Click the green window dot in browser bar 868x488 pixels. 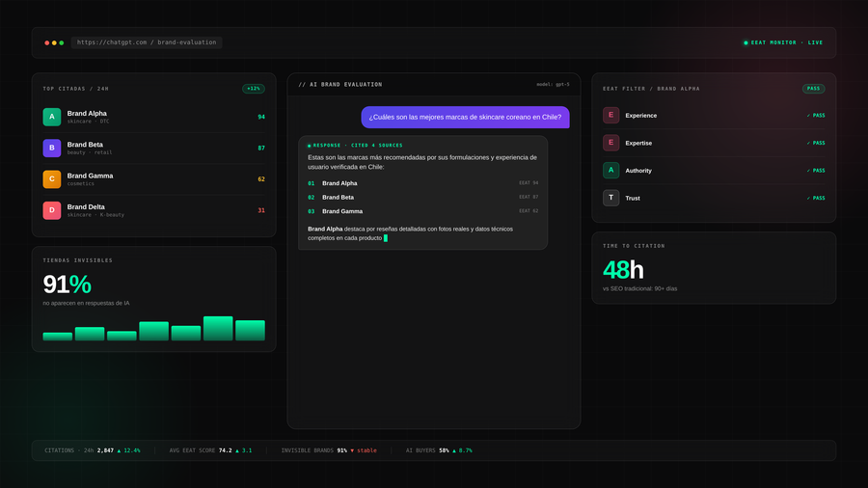(62, 42)
